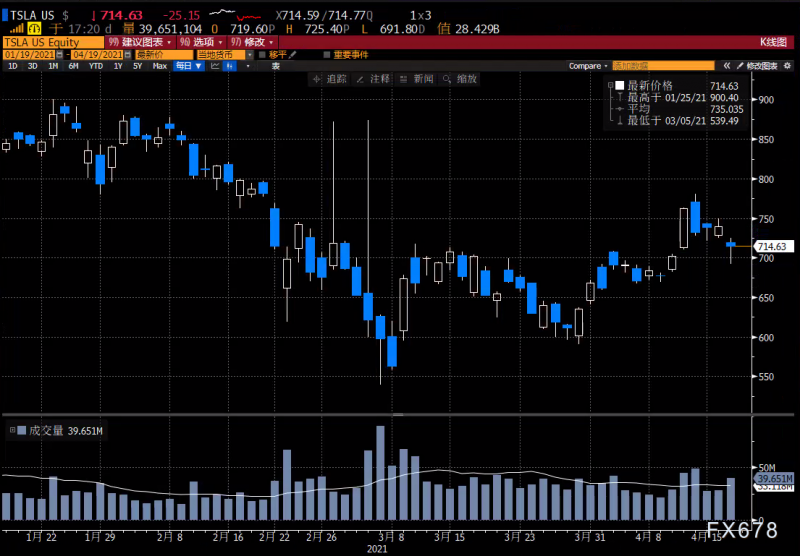Expand the 当地货币 currency dropdown arrow
This screenshot has width=800, height=556.
(x=249, y=55)
